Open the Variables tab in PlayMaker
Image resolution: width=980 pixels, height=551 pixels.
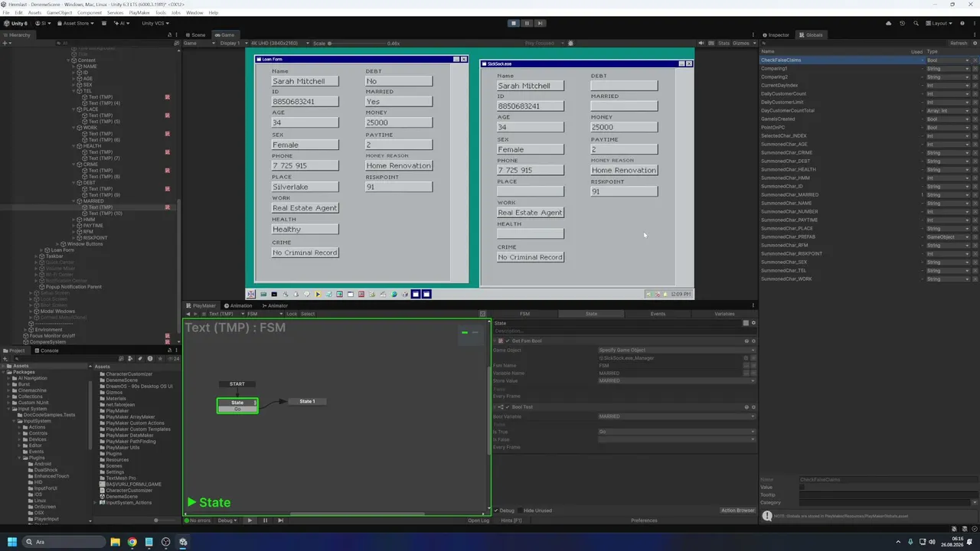[724, 314]
